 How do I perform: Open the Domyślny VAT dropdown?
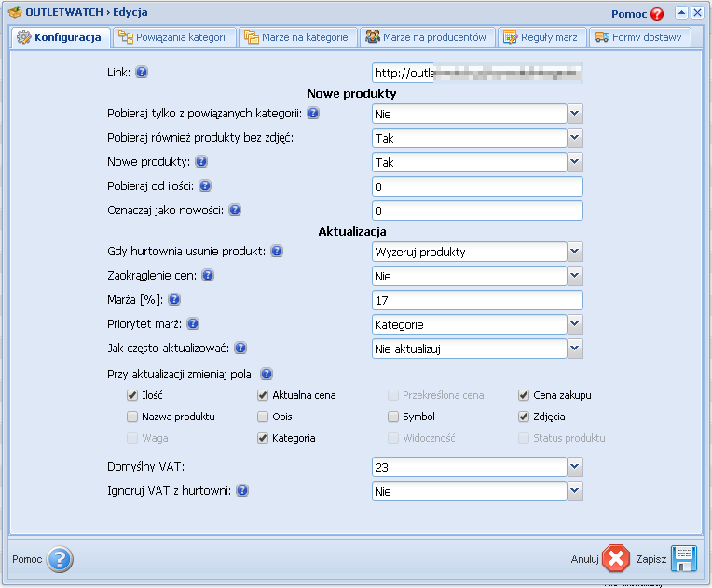pyautogui.click(x=575, y=467)
